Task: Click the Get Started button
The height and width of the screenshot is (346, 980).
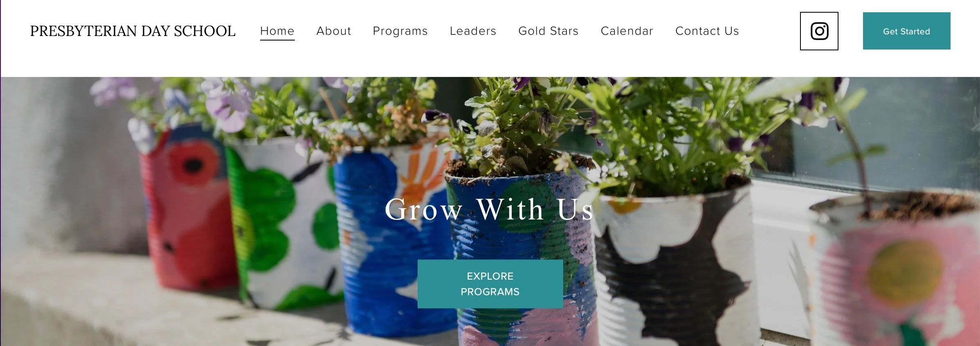Action: tap(906, 31)
